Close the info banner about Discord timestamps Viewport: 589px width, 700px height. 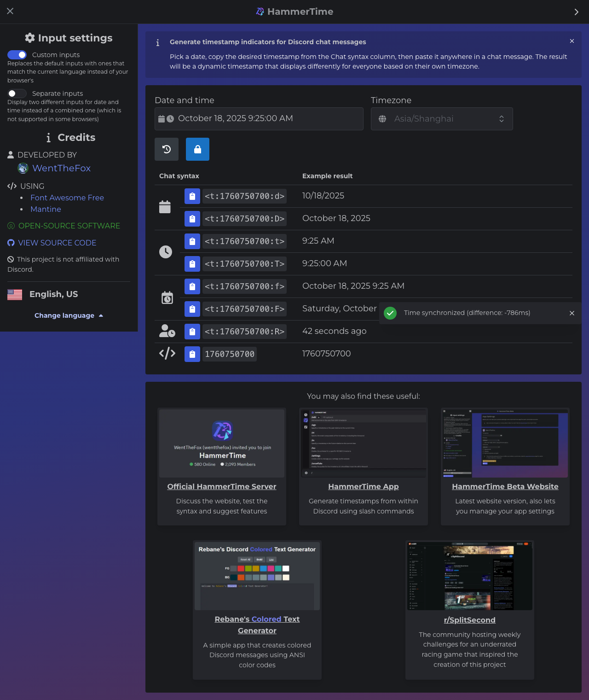(x=572, y=41)
